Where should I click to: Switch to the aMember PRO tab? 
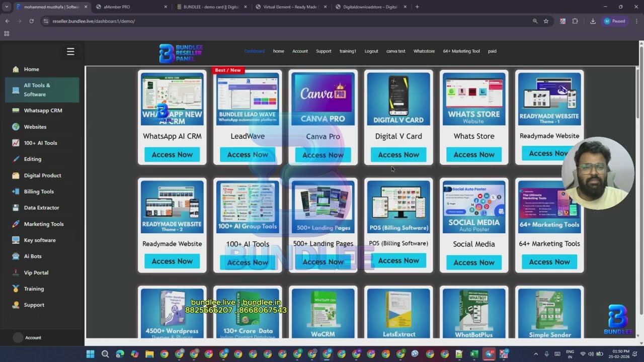point(131,7)
